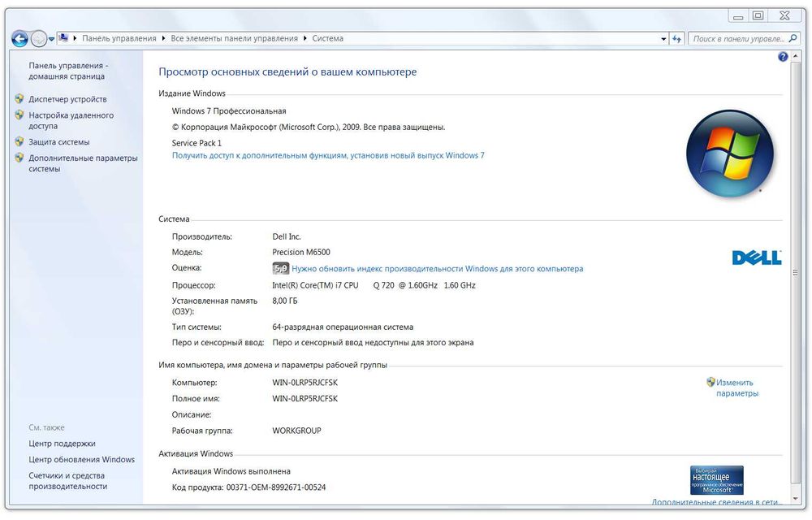Click Изменить параметры link
This screenshot has width=812, height=520.
[737, 388]
